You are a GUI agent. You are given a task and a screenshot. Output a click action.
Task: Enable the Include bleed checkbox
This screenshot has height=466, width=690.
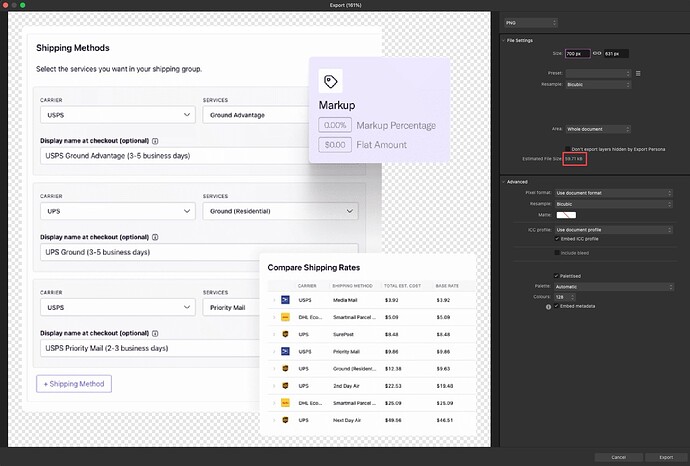(x=557, y=253)
